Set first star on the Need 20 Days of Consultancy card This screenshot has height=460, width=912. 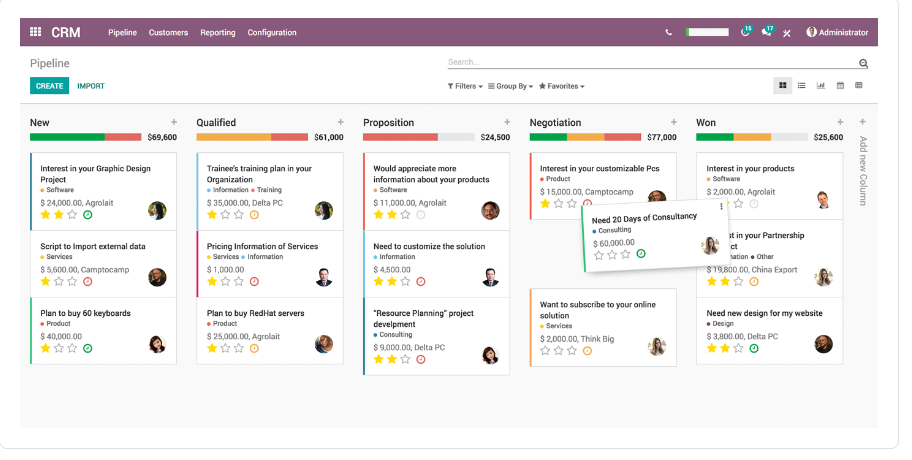pos(598,255)
